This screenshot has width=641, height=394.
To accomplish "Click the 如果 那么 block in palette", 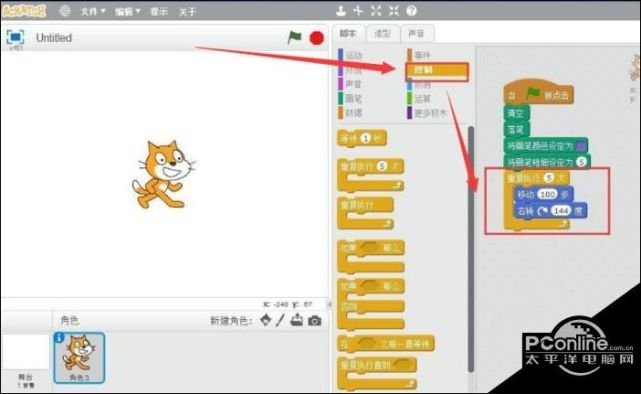I will (371, 256).
